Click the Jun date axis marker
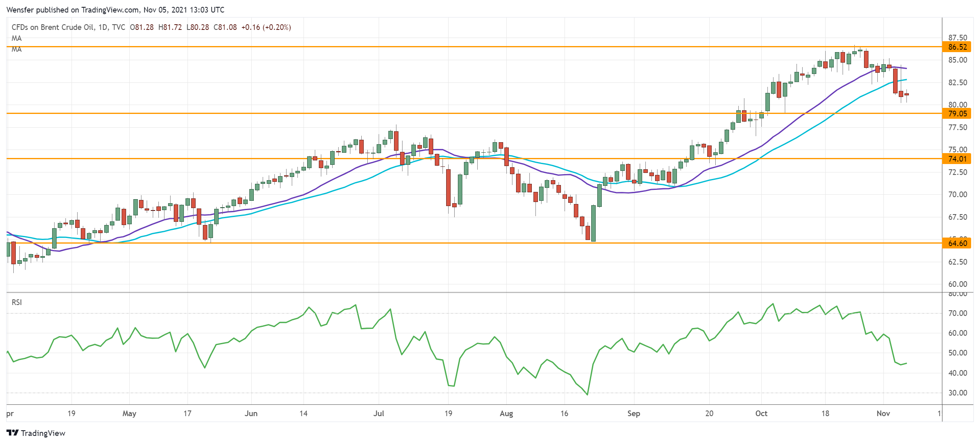The width and height of the screenshot is (980, 444). pyautogui.click(x=251, y=413)
